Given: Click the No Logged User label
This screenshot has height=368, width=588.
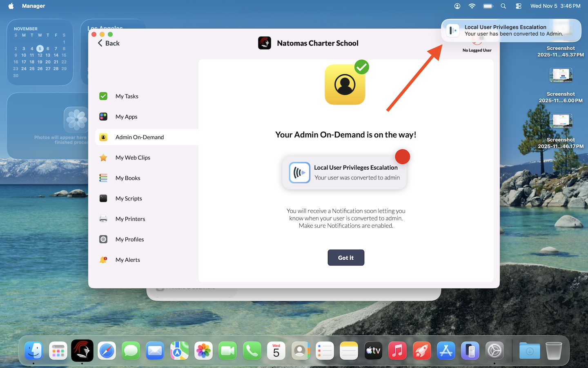Looking at the screenshot, I should 477,50.
